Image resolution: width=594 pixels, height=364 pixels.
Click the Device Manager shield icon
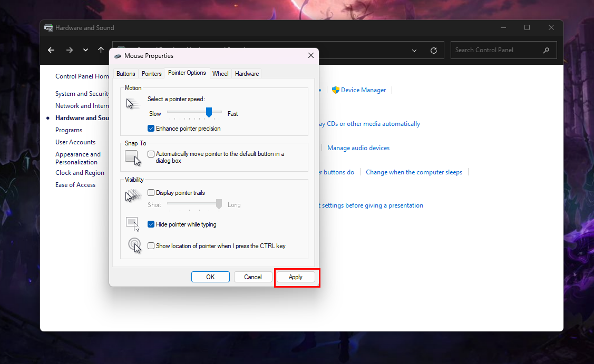tap(336, 90)
